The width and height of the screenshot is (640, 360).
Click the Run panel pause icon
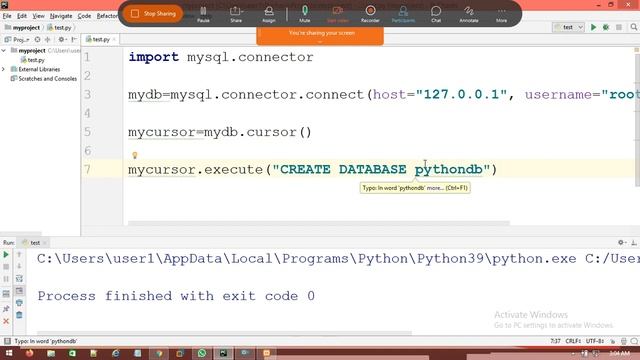(6, 279)
